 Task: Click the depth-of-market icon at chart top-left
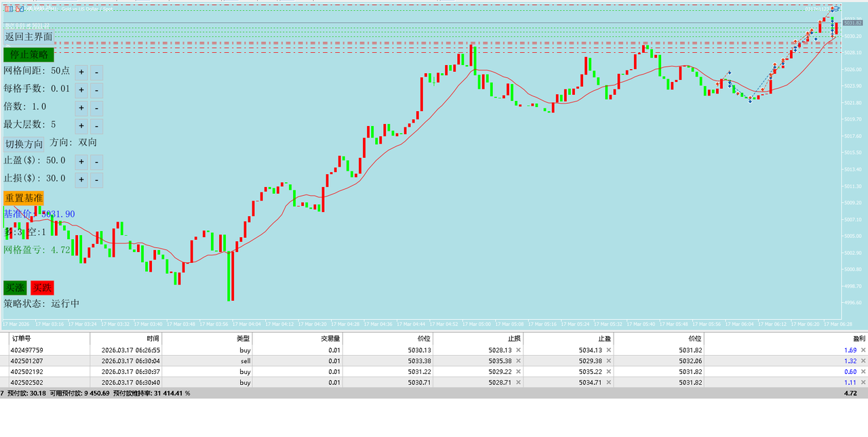[x=8, y=9]
